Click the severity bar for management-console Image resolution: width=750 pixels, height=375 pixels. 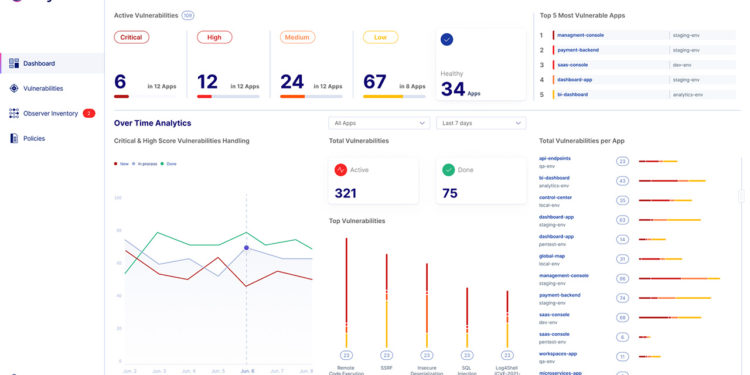679,278
